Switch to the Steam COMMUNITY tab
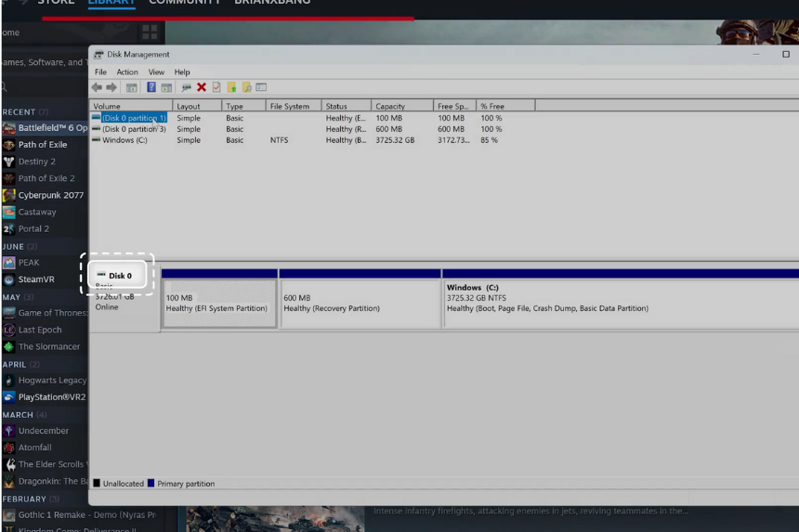 [184, 3]
